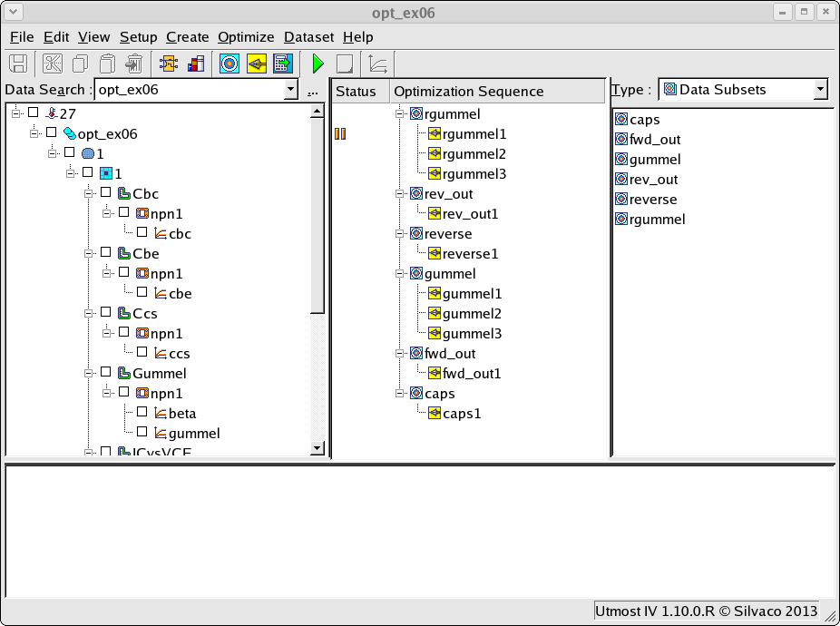Collapse the rgummel node in Optimization Sequence
840x626 pixels.
(400, 113)
